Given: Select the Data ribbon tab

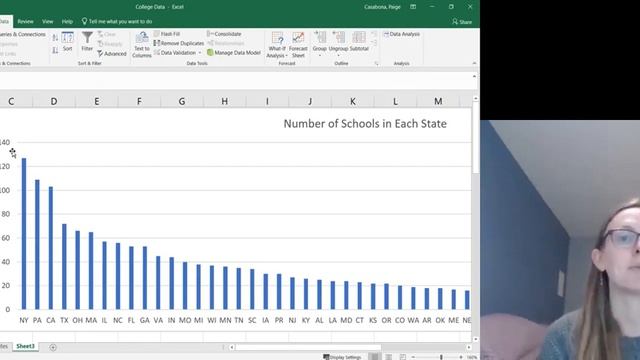Looking at the screenshot, I should pyautogui.click(x=4, y=21).
